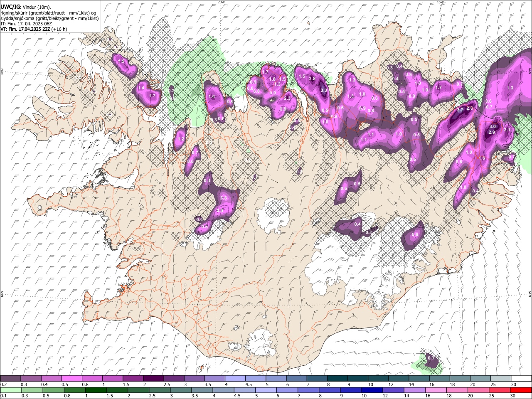Click the 0.3 value on the offshore southeast patch

[431, 358]
